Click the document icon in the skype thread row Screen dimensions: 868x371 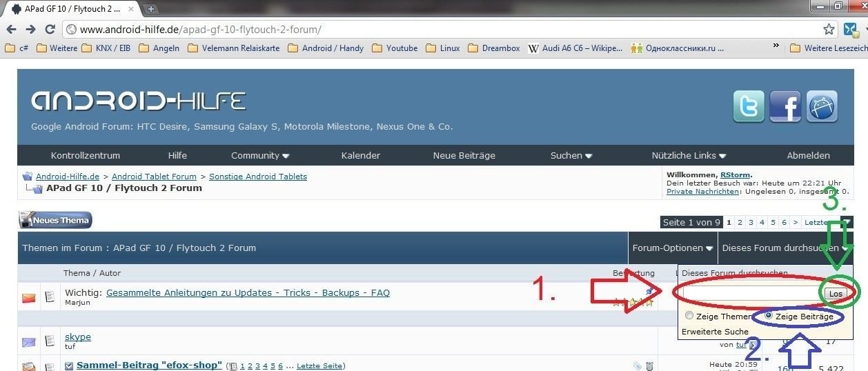tap(50, 341)
